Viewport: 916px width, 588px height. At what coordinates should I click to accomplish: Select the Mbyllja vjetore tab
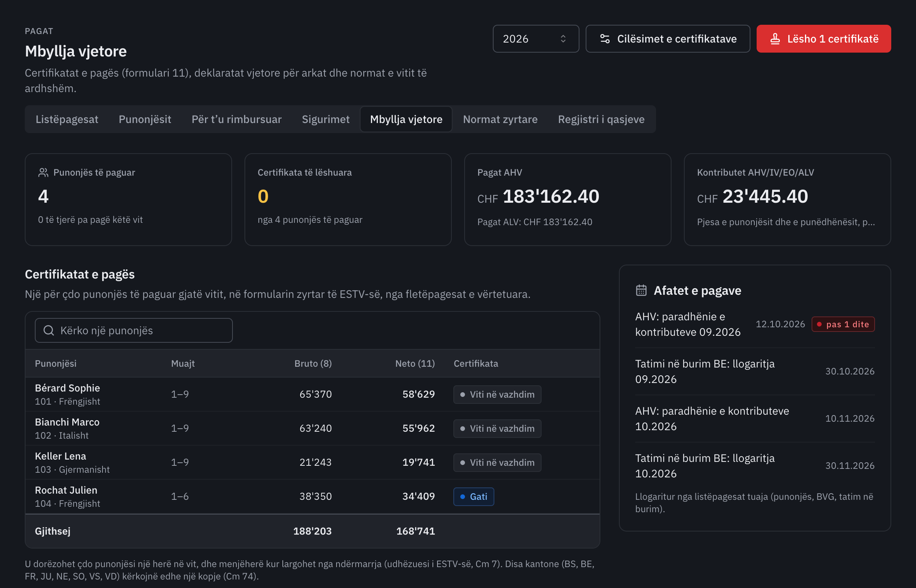pyautogui.click(x=406, y=119)
